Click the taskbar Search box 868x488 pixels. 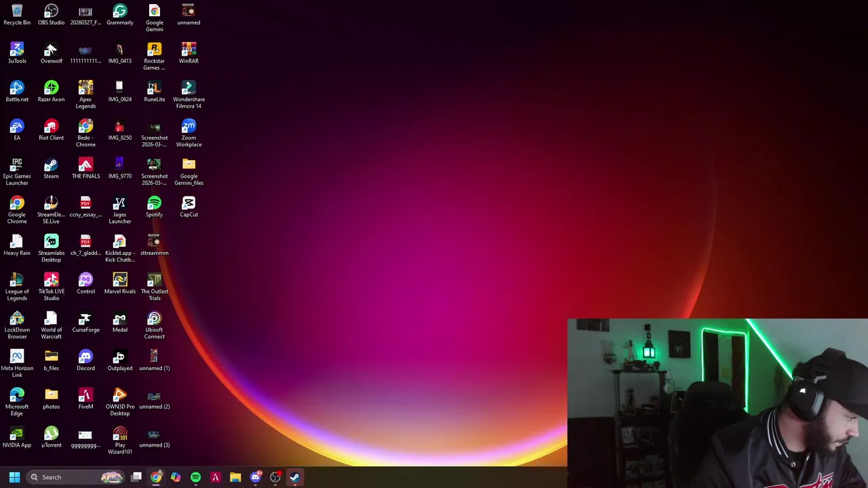tap(75, 477)
